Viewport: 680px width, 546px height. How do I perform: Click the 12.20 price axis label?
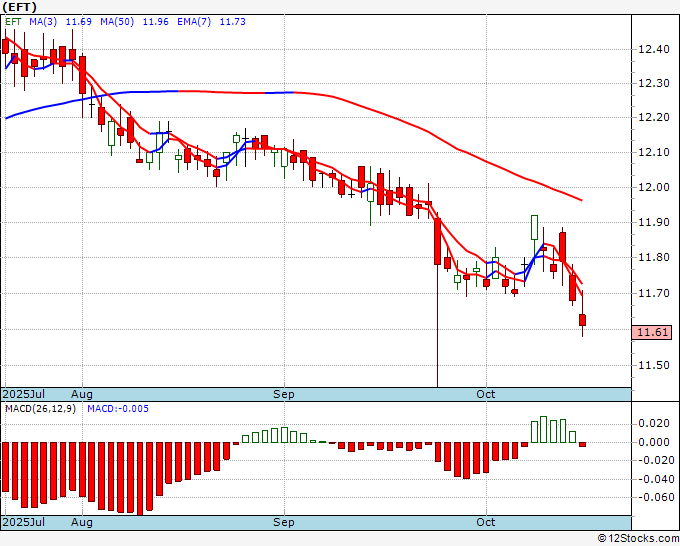click(654, 117)
